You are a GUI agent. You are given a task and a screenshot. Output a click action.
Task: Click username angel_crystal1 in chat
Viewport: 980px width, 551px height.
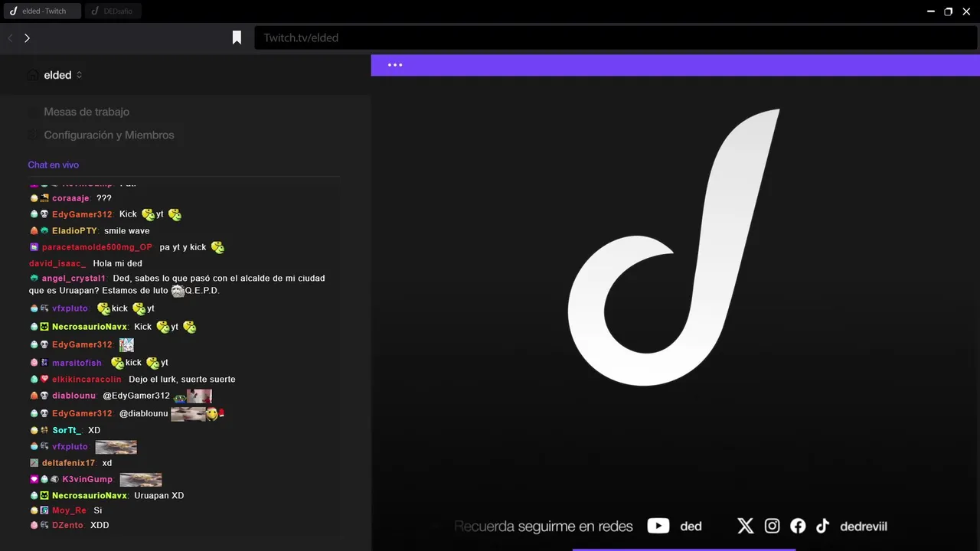click(73, 279)
